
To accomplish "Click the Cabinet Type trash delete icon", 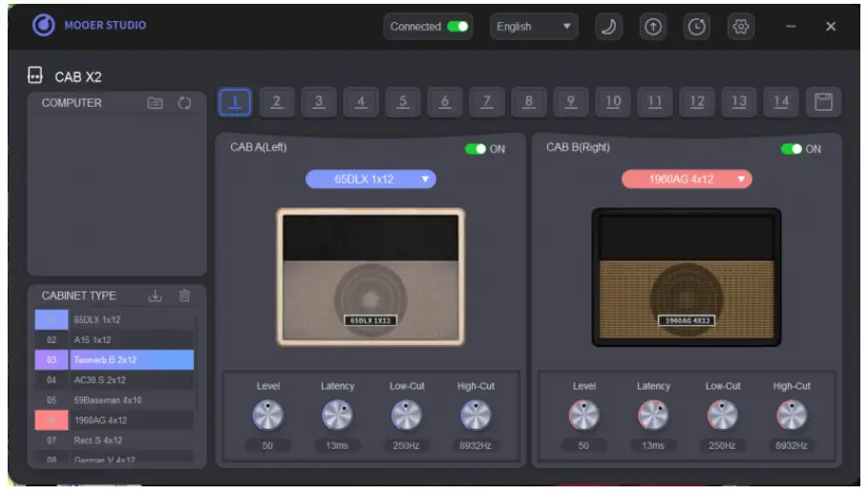I will coord(184,296).
